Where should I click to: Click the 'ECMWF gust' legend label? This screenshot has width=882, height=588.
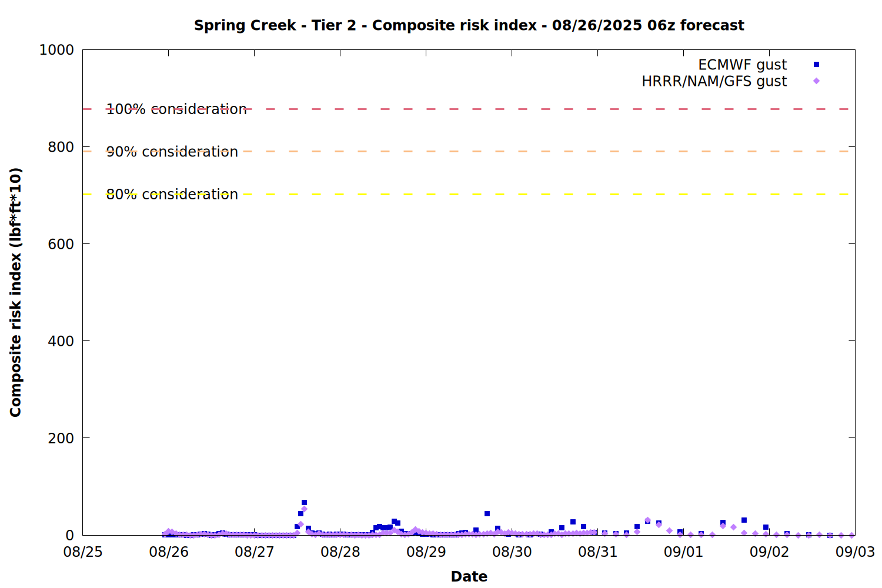(742, 65)
